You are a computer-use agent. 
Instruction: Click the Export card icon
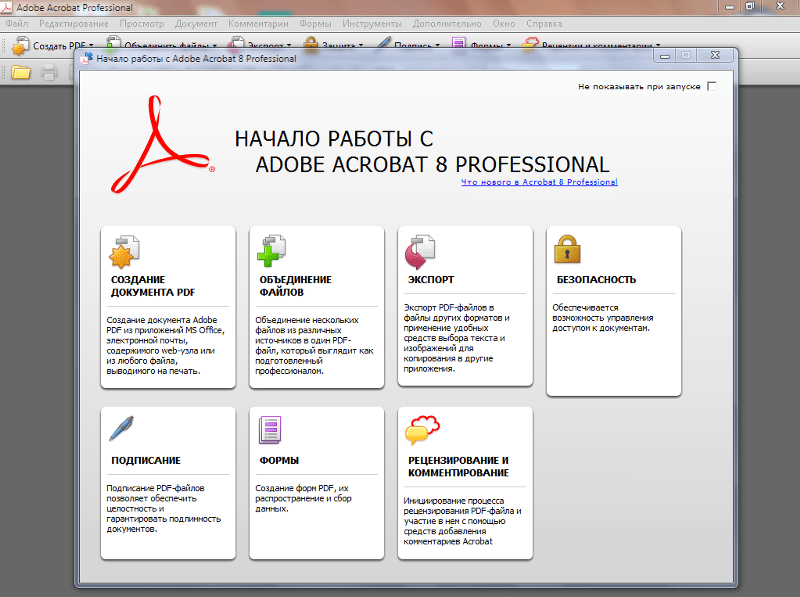tap(420, 250)
